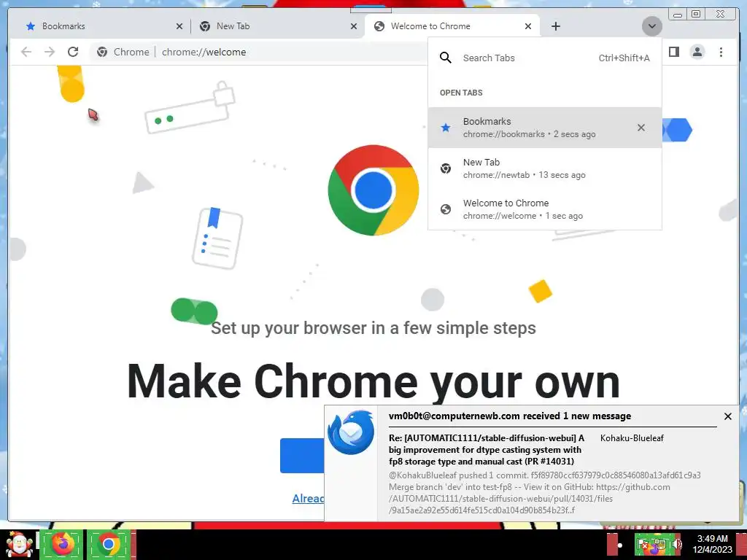Click the notification commit message body text
The height and width of the screenshot is (560, 747).
pyautogui.click(x=544, y=493)
